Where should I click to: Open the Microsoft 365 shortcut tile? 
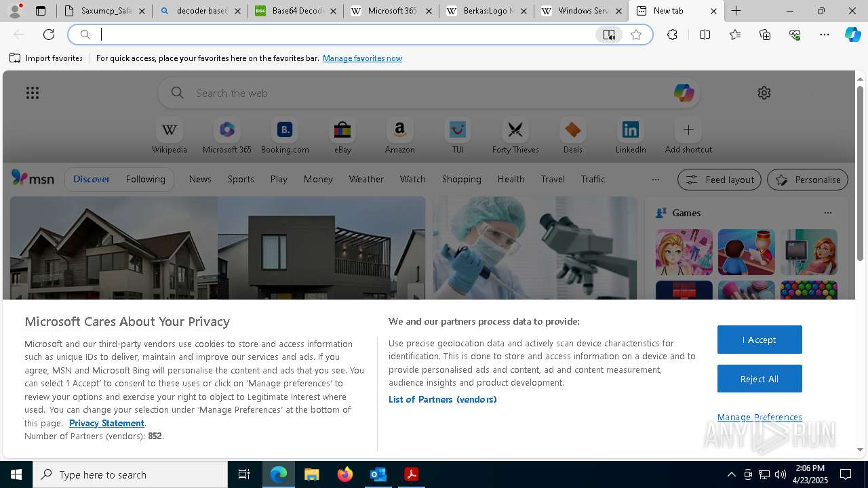(x=227, y=136)
